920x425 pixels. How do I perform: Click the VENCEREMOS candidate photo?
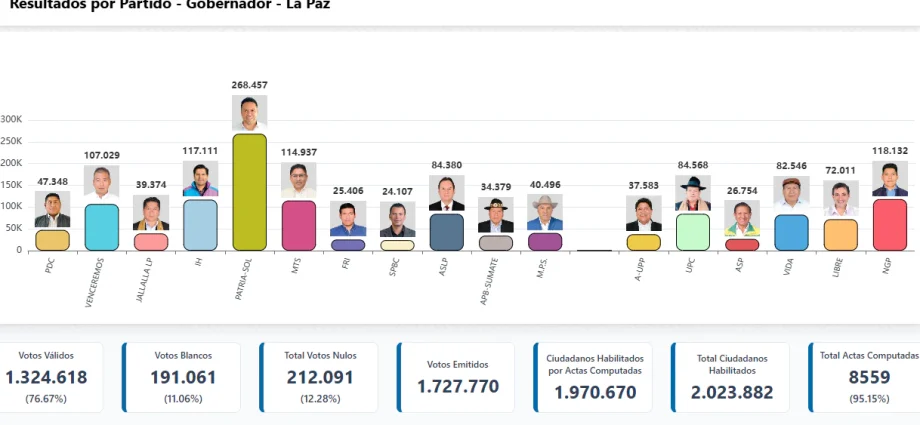(101, 184)
